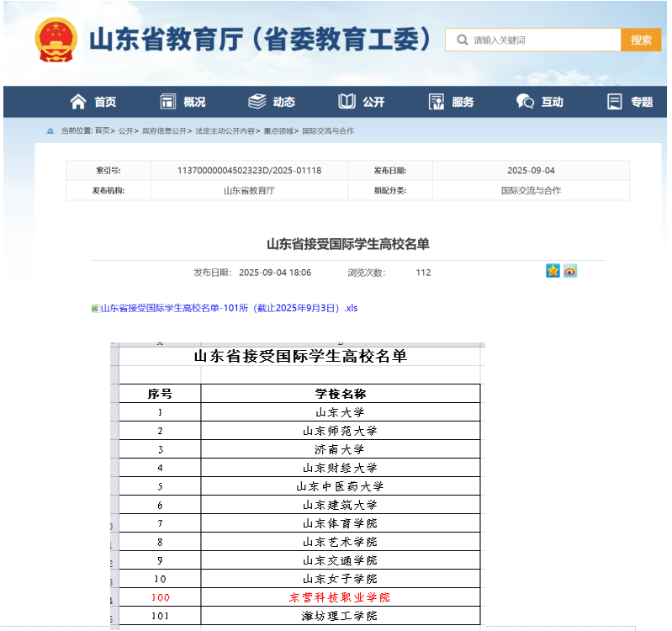Screen dimensions: 672x631
Task: Select the 公开 menu item
Action: (x=373, y=102)
